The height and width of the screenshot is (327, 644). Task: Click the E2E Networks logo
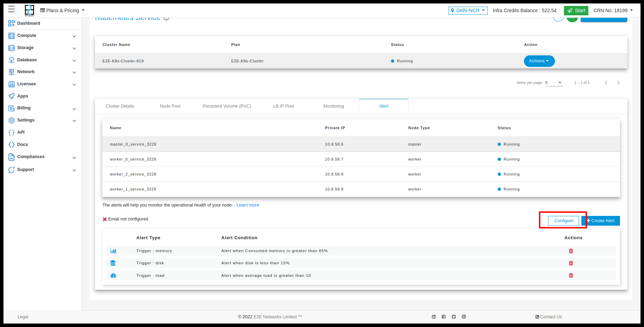[x=30, y=10]
